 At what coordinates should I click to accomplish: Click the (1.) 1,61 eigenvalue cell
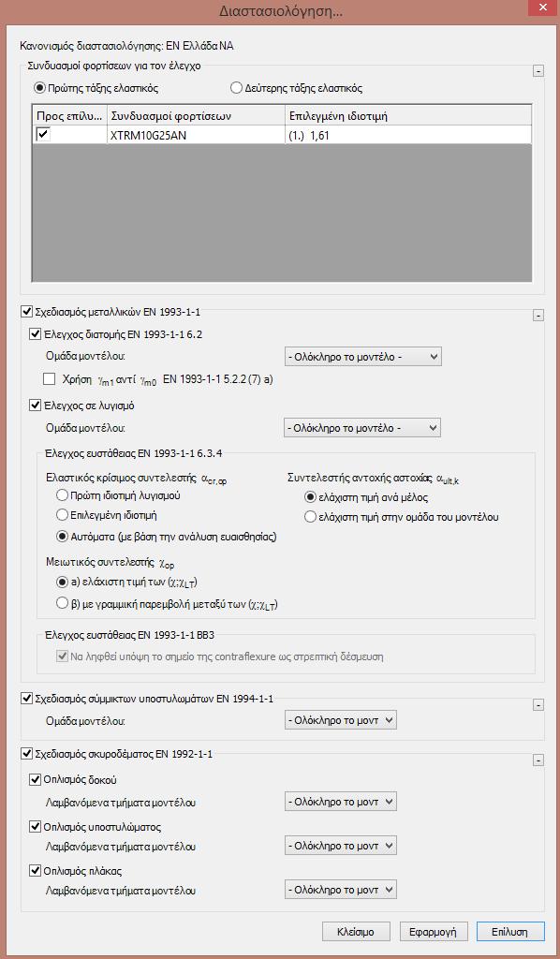tap(408, 135)
